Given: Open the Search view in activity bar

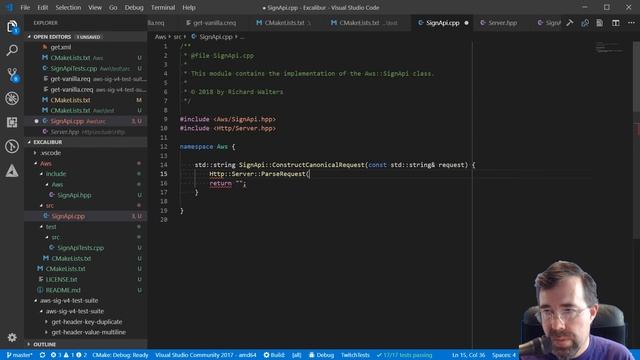Looking at the screenshot, I should [x=12, y=50].
